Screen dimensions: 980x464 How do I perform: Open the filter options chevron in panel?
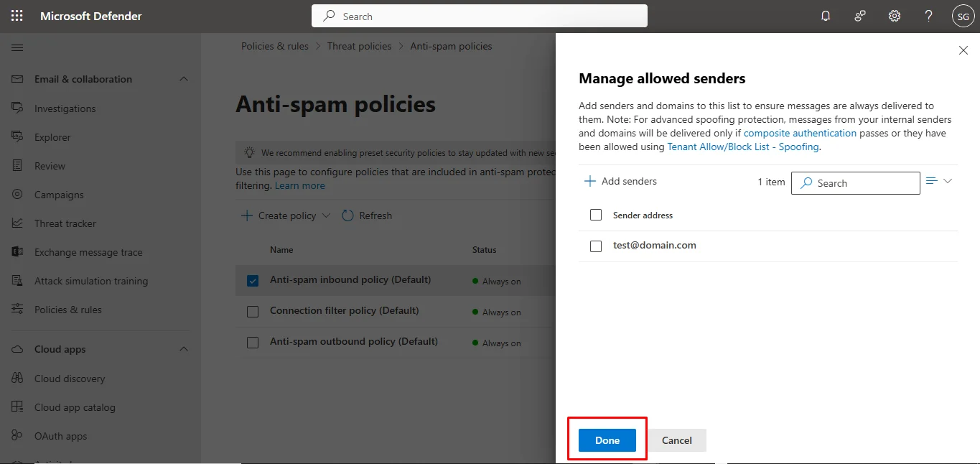[x=948, y=181]
